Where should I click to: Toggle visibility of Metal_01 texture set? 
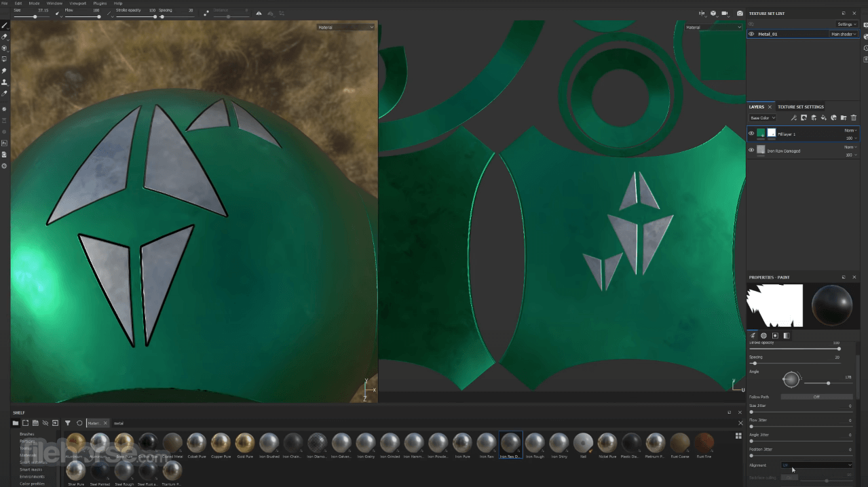tap(751, 34)
